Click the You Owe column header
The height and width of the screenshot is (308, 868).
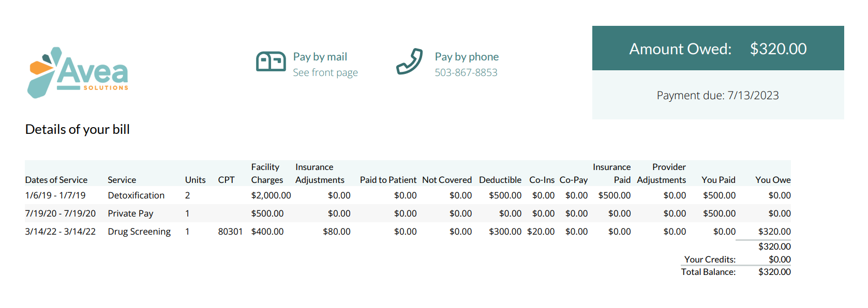point(773,180)
